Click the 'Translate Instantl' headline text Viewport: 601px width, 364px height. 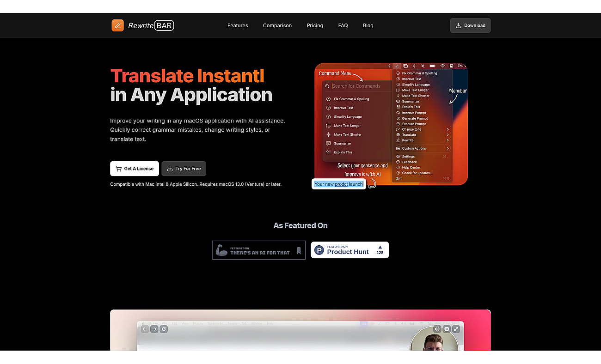tap(187, 76)
